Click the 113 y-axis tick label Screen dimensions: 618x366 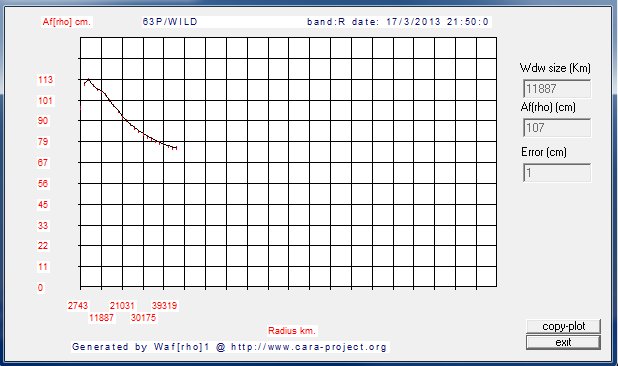(x=45, y=80)
